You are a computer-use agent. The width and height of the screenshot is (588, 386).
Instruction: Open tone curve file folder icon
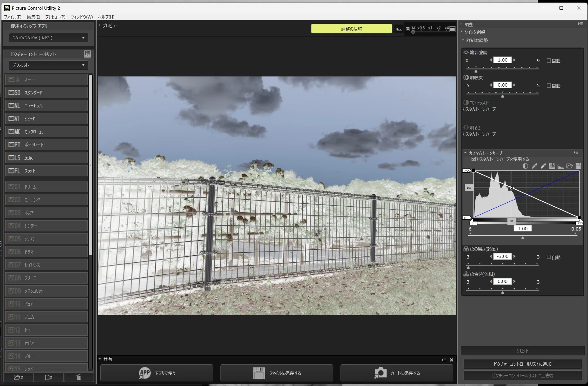569,166
